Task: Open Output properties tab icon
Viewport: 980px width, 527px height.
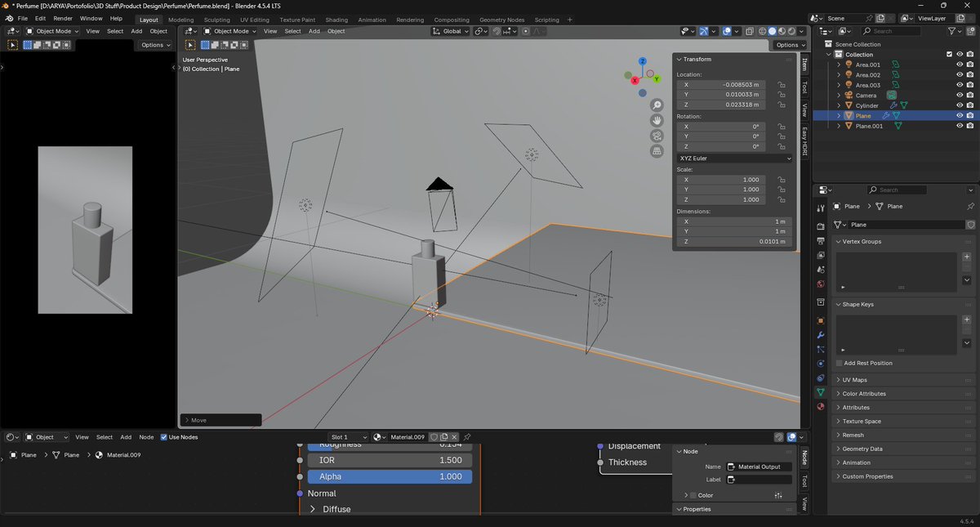Action: point(821,241)
